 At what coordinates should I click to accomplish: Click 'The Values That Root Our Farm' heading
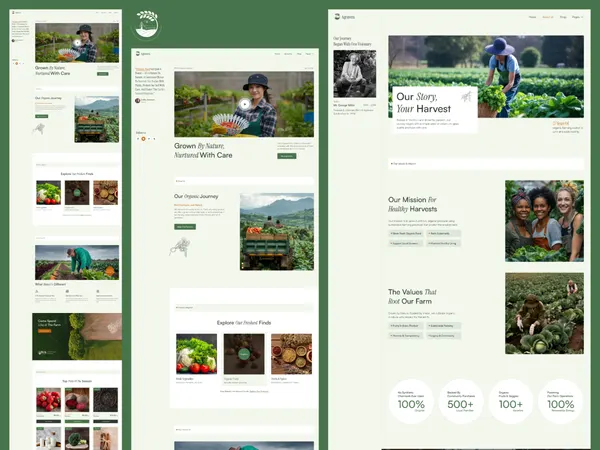pyautogui.click(x=412, y=297)
